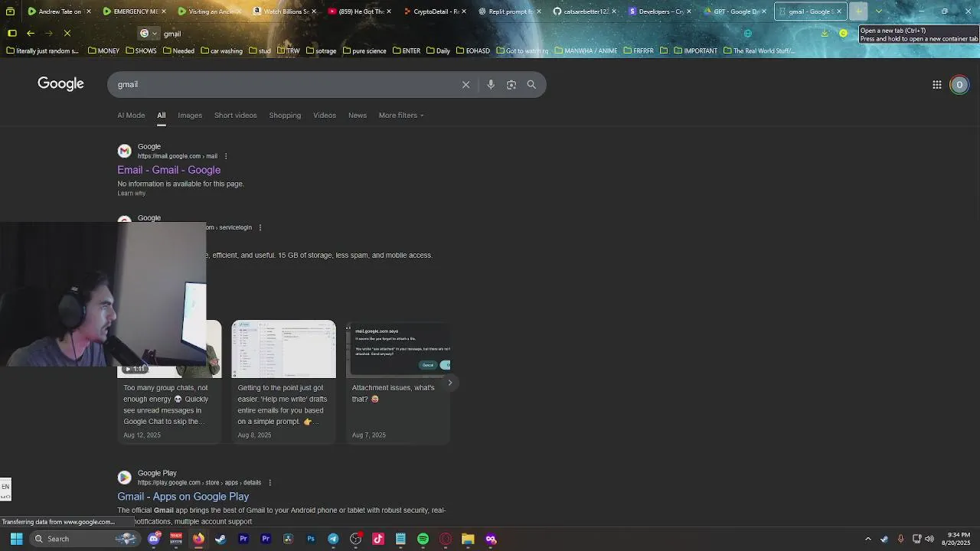This screenshot has width=980, height=551.
Task: Open three-dot menu for Google Play result
Action: (x=269, y=483)
